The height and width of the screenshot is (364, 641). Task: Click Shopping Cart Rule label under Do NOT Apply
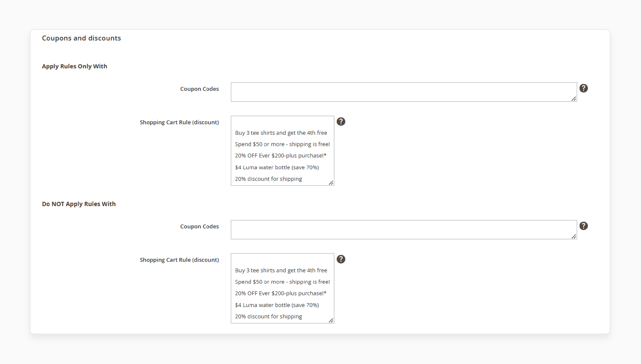(x=179, y=260)
